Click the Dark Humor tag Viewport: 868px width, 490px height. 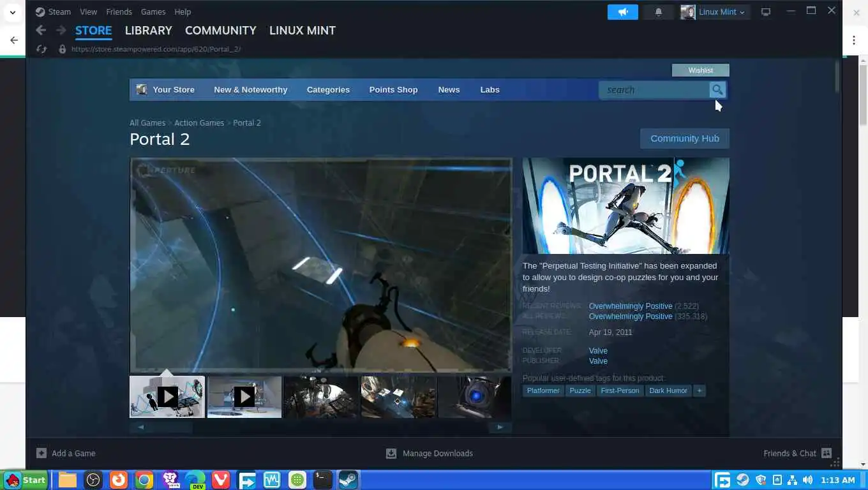[x=668, y=390]
